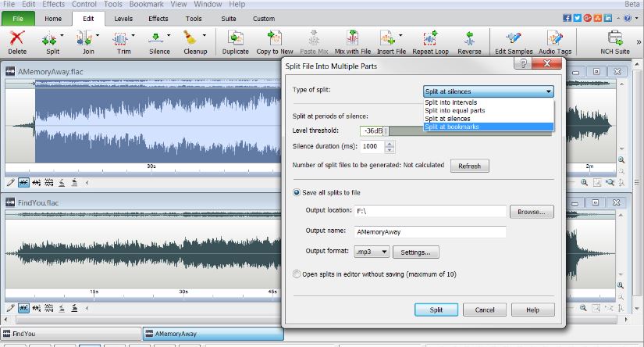Click the Silence duration value field
The width and height of the screenshot is (644, 347).
373,146
